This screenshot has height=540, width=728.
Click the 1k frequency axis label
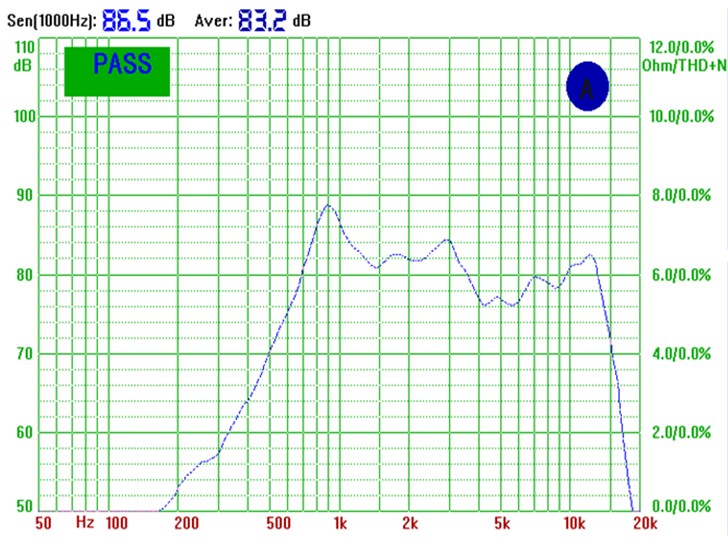[x=340, y=523]
